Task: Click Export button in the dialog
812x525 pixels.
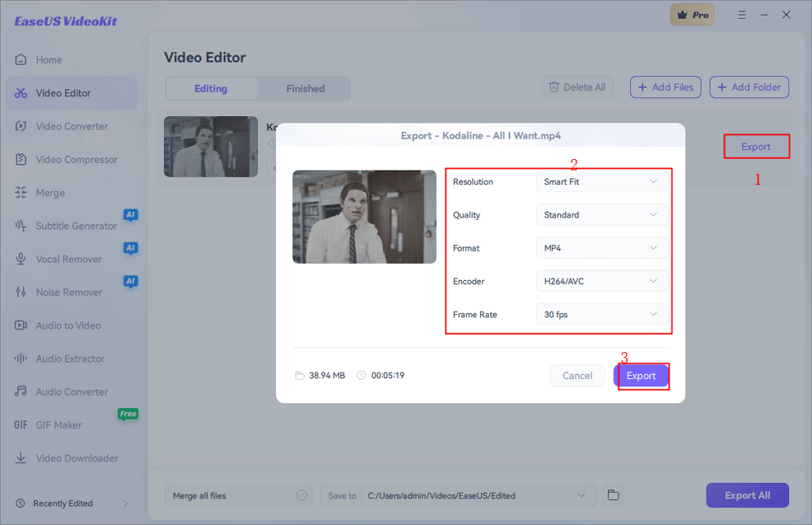Action: pos(641,376)
